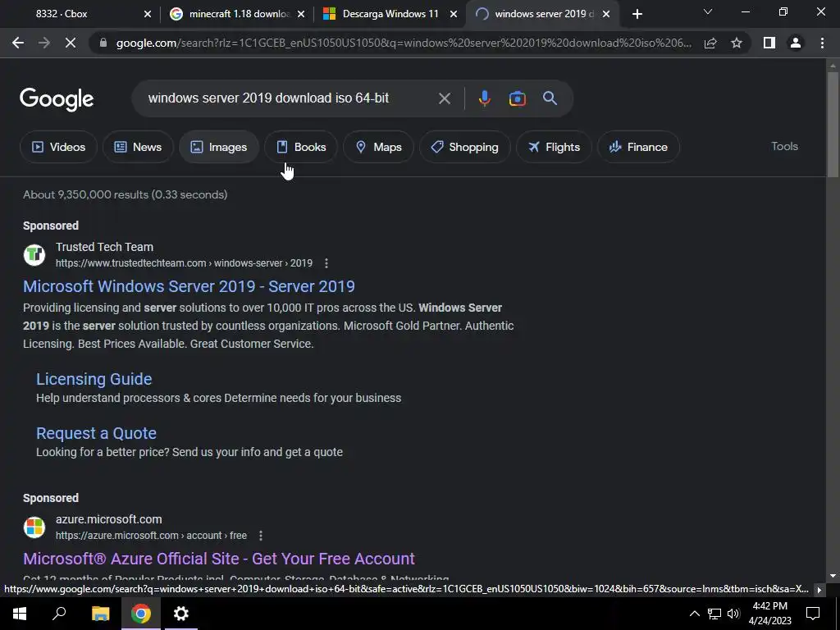
Task: Open Microsoft Azure Official Site ad link
Action: [218, 558]
